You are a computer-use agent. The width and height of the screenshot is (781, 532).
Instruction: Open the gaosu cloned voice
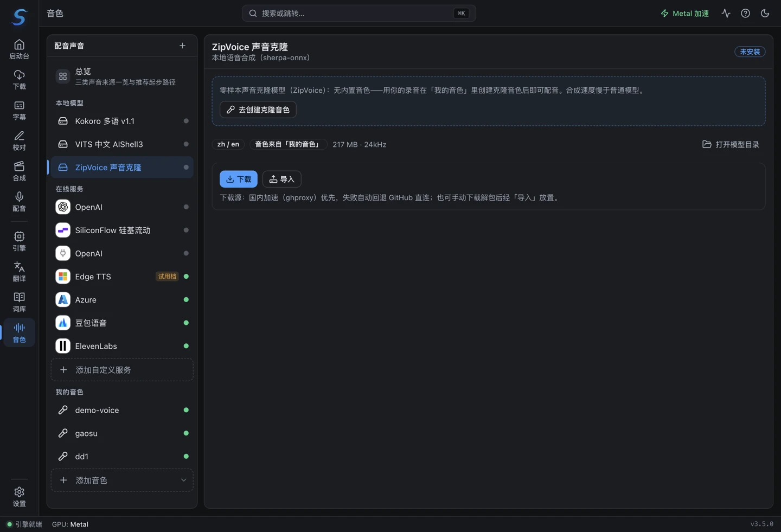point(122,433)
